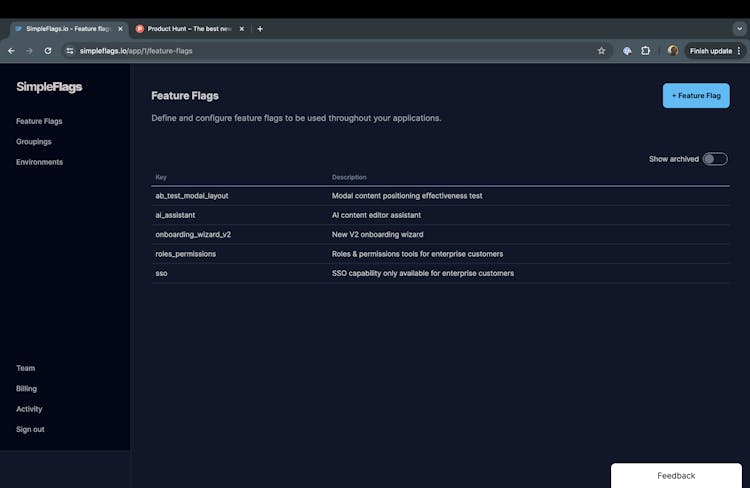The height and width of the screenshot is (488, 750).
Task: Open the Extensions puzzle icon
Action: coord(645,51)
